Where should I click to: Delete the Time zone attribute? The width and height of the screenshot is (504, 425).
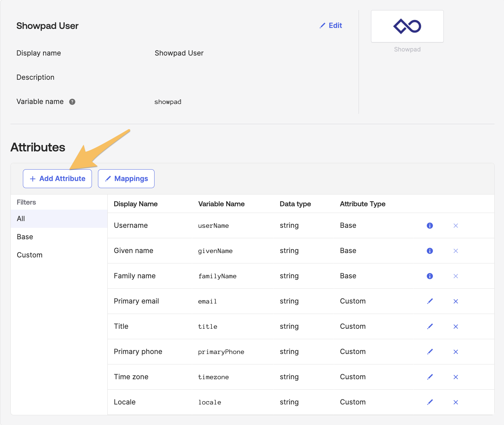pyautogui.click(x=456, y=377)
